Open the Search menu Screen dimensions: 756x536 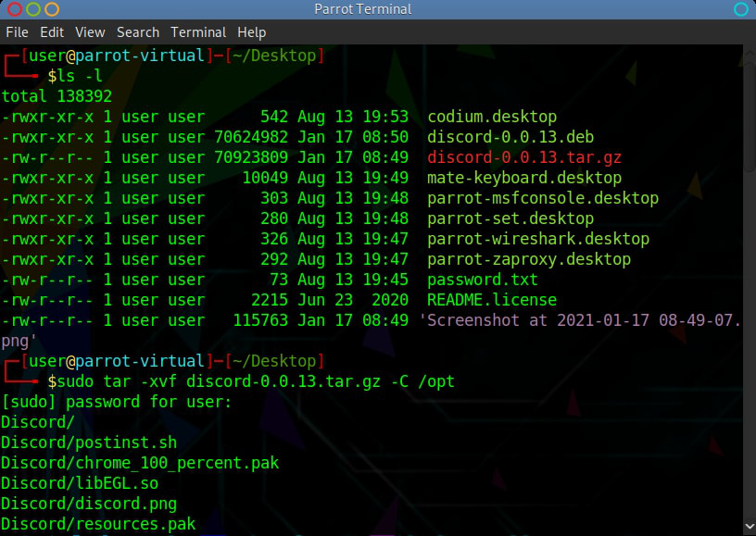(x=138, y=32)
